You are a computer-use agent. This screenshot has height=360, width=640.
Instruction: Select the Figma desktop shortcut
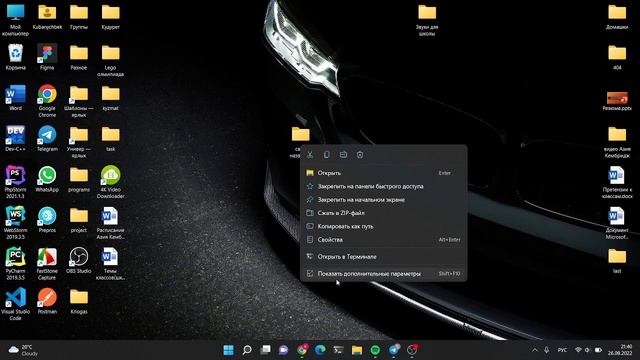(47, 57)
